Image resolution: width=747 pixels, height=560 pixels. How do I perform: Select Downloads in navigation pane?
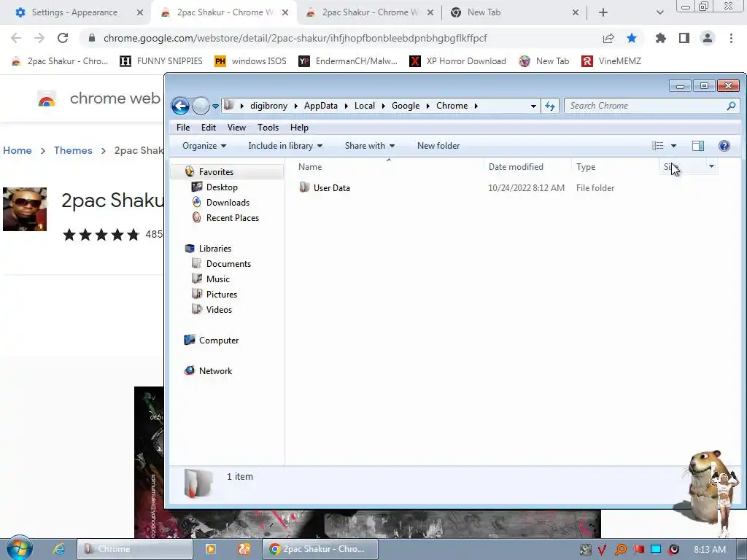click(x=228, y=203)
